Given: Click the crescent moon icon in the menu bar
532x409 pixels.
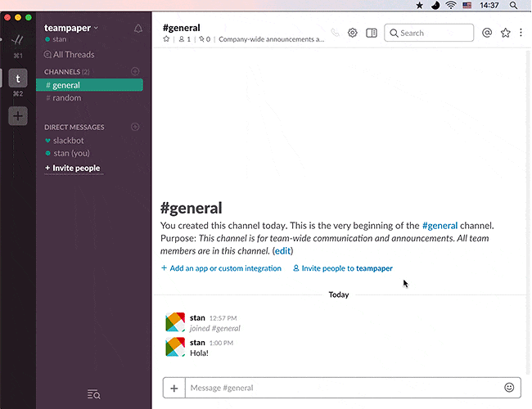Looking at the screenshot, I should pyautogui.click(x=435, y=5).
